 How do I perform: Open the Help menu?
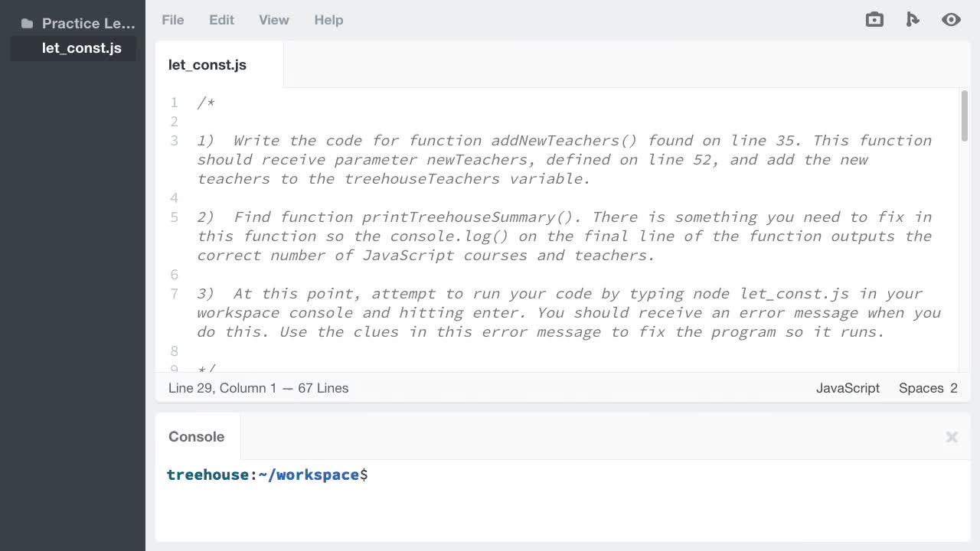point(328,20)
